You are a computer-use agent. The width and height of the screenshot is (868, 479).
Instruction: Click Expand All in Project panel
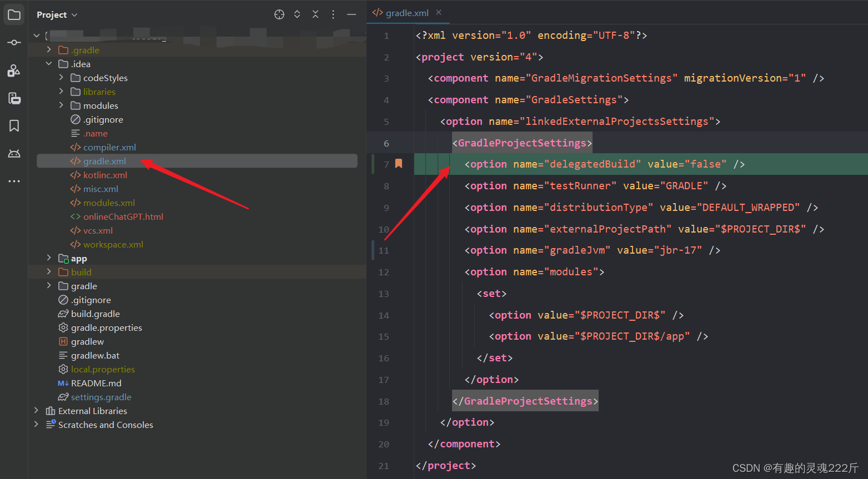pos(297,14)
